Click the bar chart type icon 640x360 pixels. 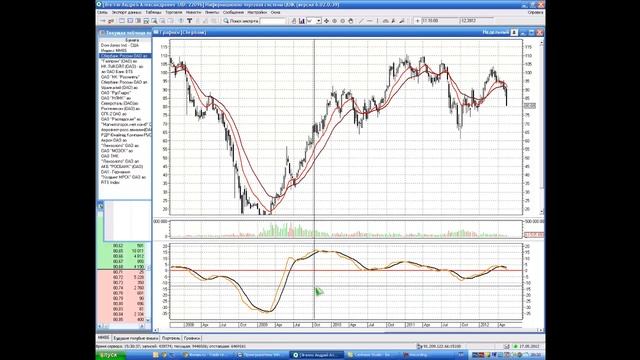click(x=302, y=21)
